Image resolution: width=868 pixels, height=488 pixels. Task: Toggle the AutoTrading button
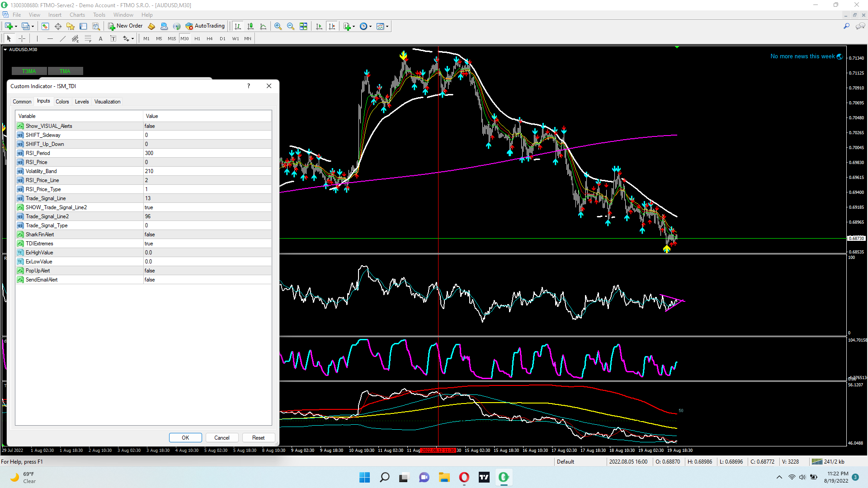click(205, 26)
